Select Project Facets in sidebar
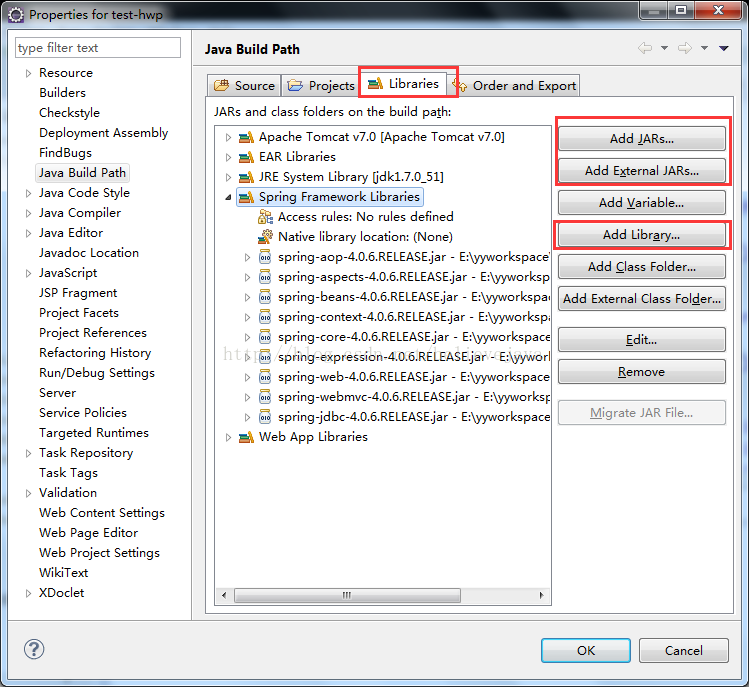The image size is (749, 687). (79, 313)
